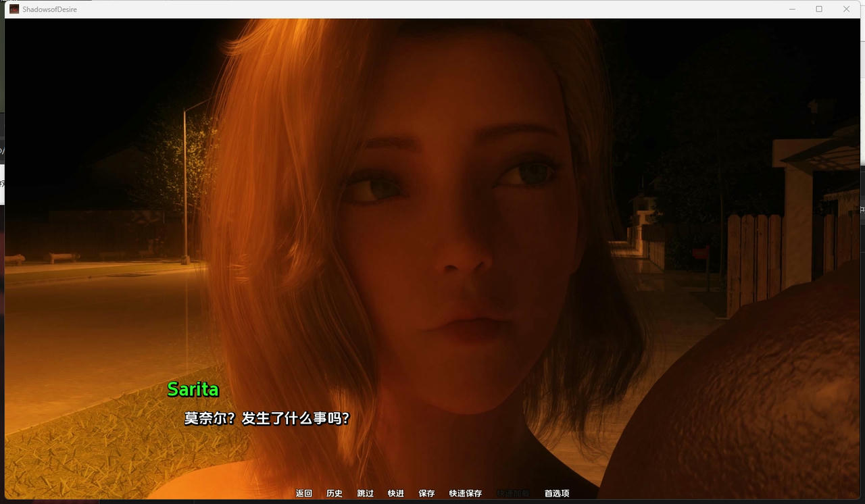Toggle 跳过 (Skip) mode

pos(366,493)
